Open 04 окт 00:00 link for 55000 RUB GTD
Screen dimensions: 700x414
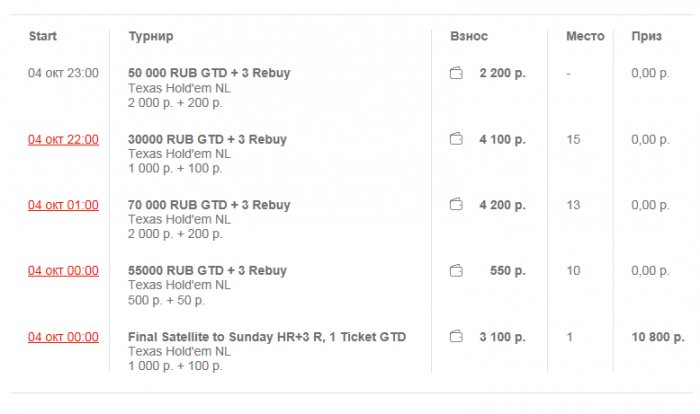[63, 271]
